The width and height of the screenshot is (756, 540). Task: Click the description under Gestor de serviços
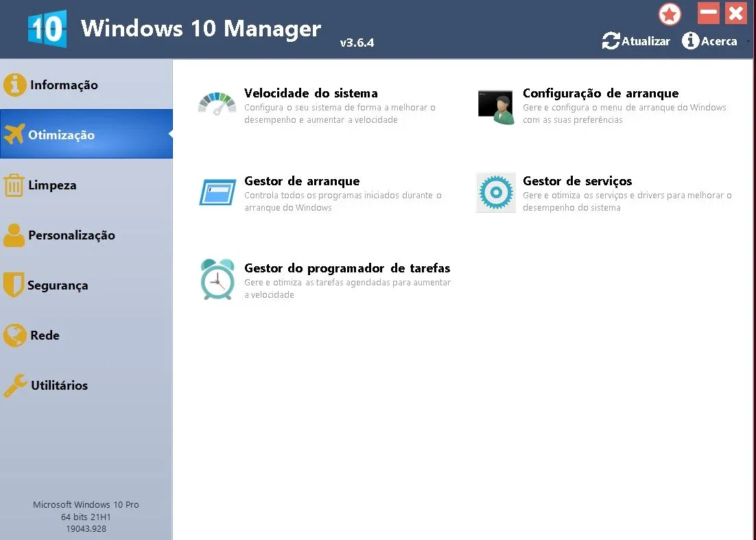[627, 202]
